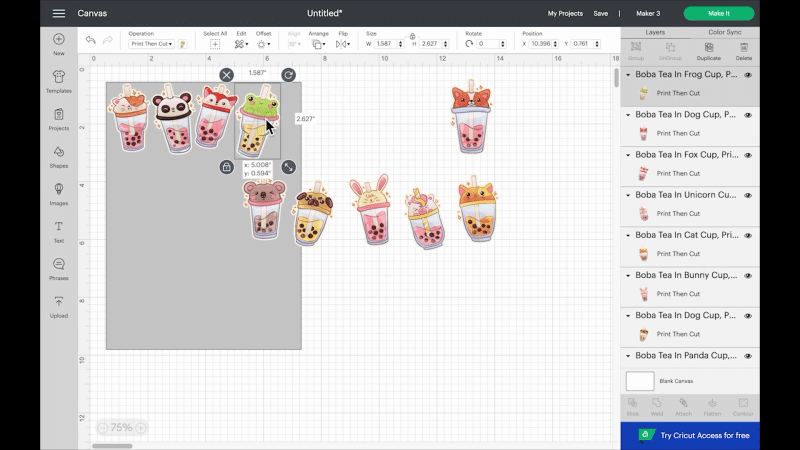Image resolution: width=800 pixels, height=450 pixels.
Task: Open the Offset dropdown
Action: click(x=263, y=44)
